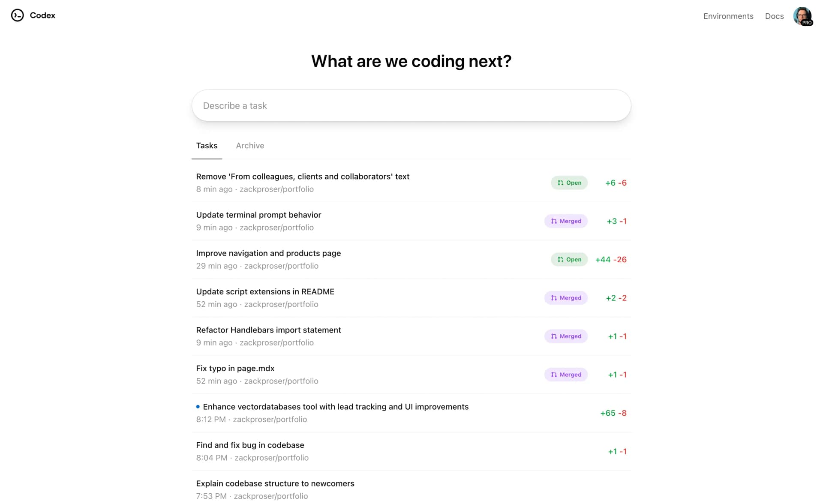Click the pull request icon in the Open badge
The width and height of the screenshot is (823, 504).
(x=560, y=183)
